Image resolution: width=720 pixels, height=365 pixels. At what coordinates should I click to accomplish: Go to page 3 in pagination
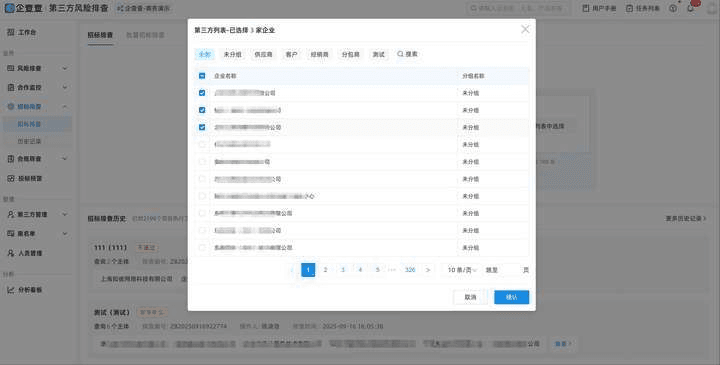[343, 270]
